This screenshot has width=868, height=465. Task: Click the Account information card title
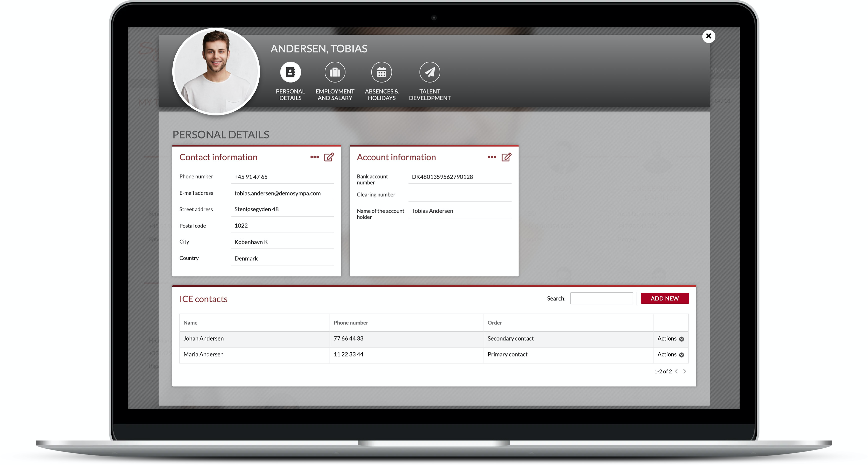[396, 157]
